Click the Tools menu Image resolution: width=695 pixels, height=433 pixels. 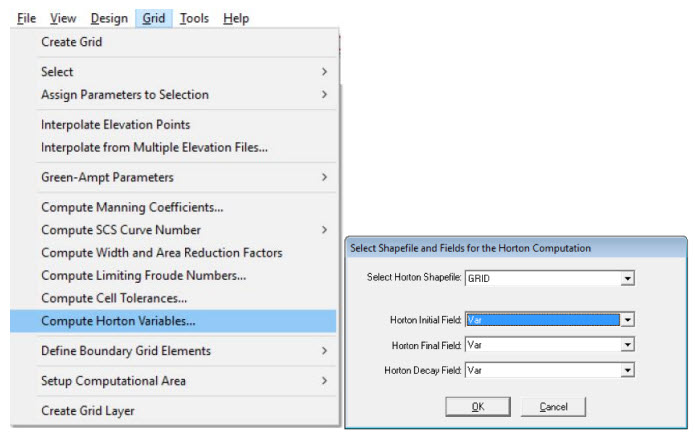point(194,18)
